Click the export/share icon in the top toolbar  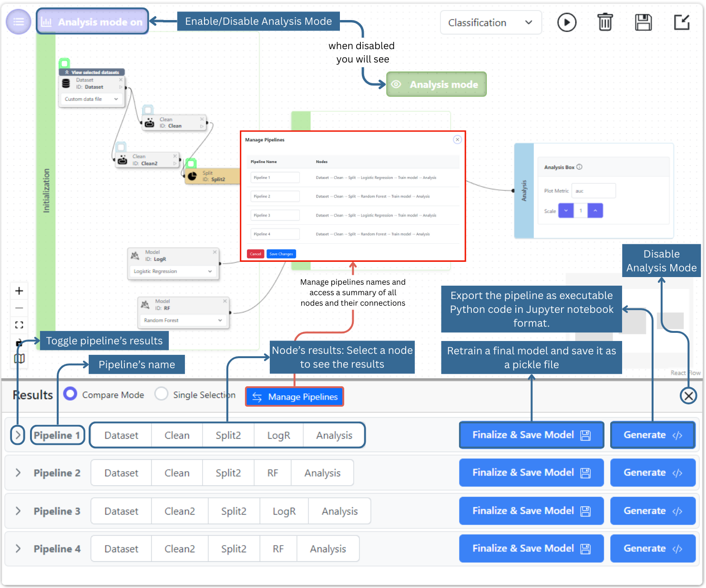(682, 22)
